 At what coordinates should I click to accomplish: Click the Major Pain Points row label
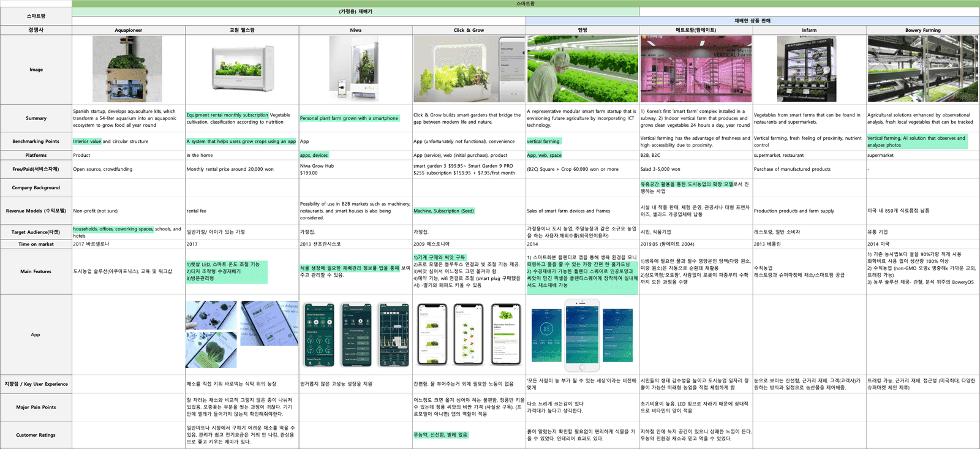36,407
